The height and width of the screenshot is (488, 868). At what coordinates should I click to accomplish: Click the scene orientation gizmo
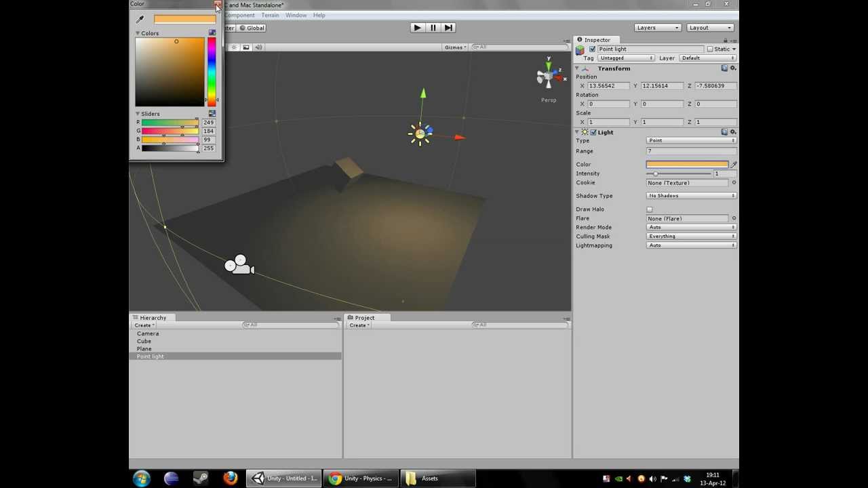click(550, 77)
